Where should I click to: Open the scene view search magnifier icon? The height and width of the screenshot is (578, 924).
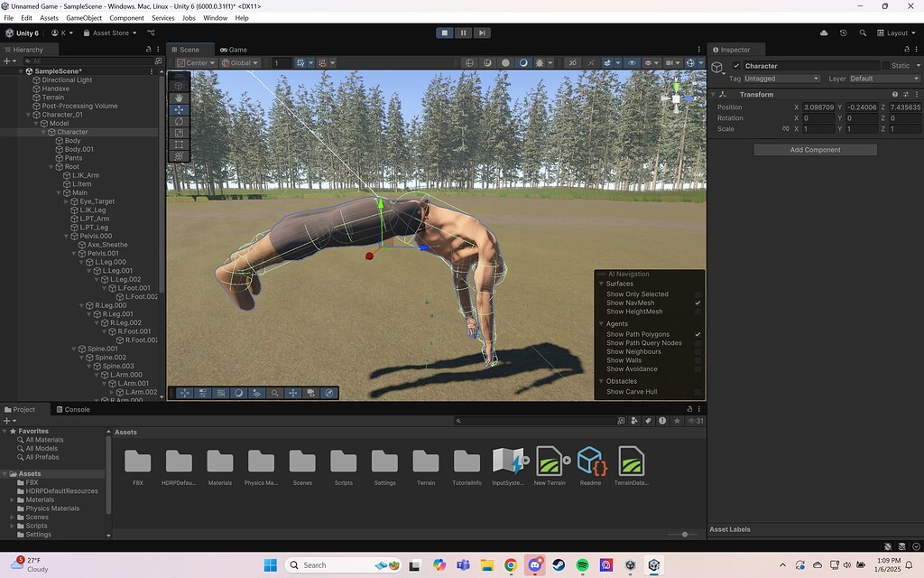[275, 393]
